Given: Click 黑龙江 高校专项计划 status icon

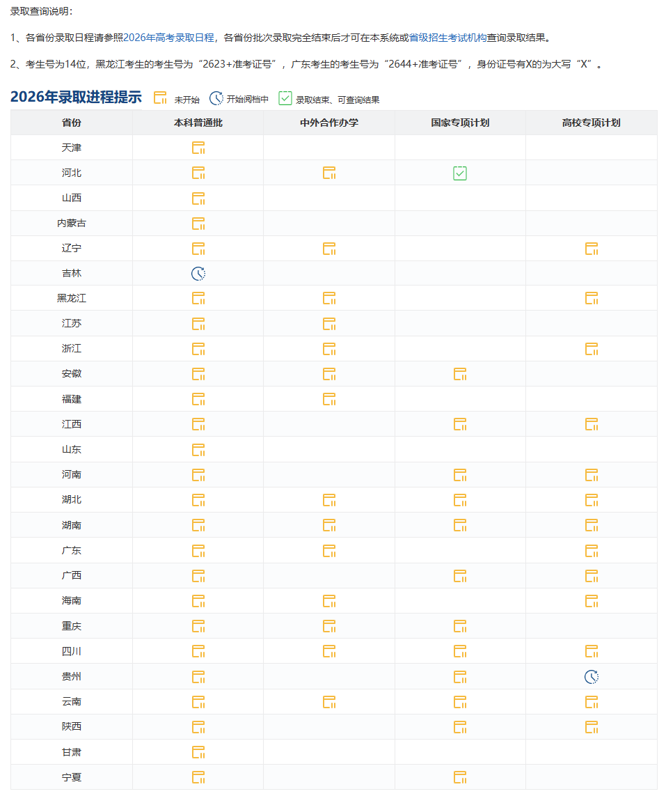Looking at the screenshot, I should click(592, 298).
